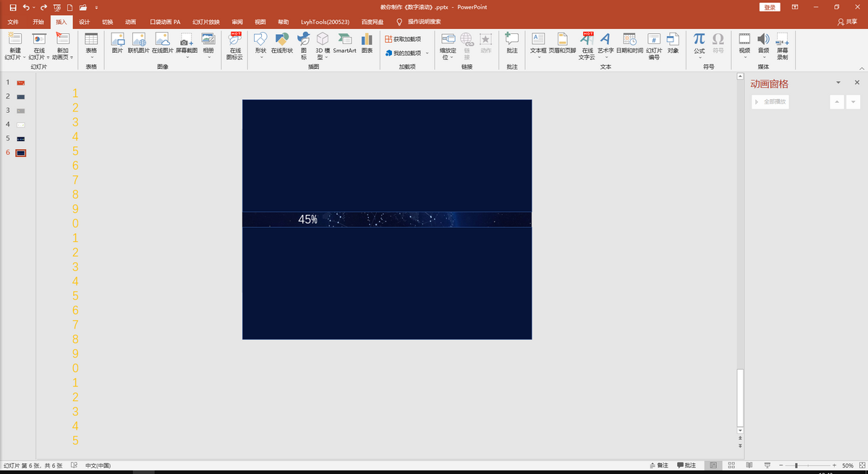Create new blank document from quick access toolbar
The width and height of the screenshot is (868, 474).
(70, 7)
